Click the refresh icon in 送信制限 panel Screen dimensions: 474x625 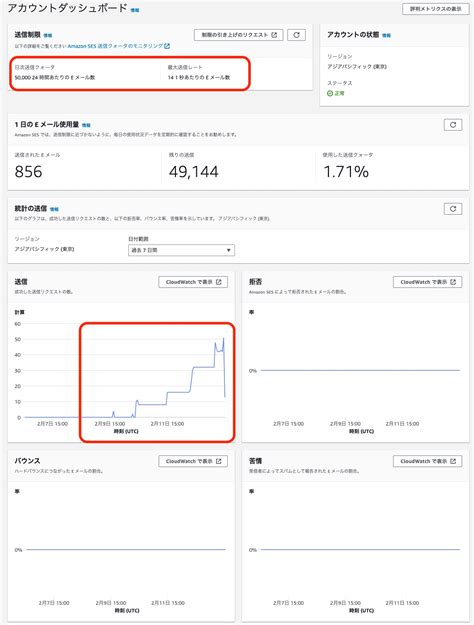(x=296, y=35)
